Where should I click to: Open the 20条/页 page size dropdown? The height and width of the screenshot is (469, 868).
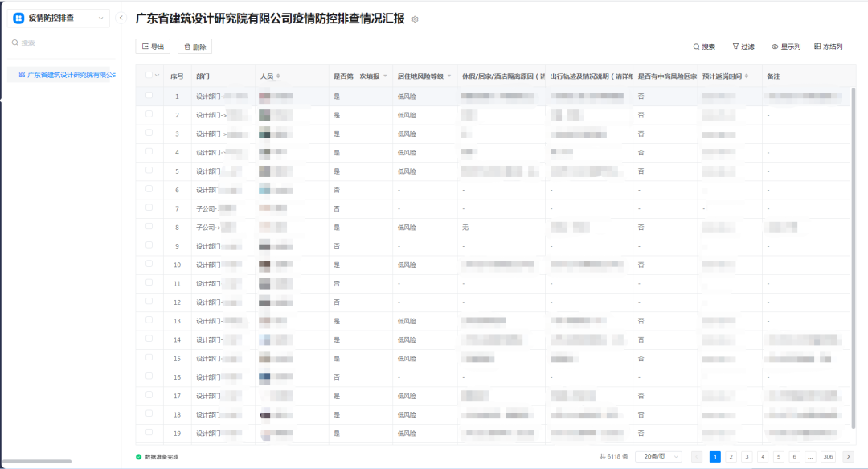click(x=658, y=457)
